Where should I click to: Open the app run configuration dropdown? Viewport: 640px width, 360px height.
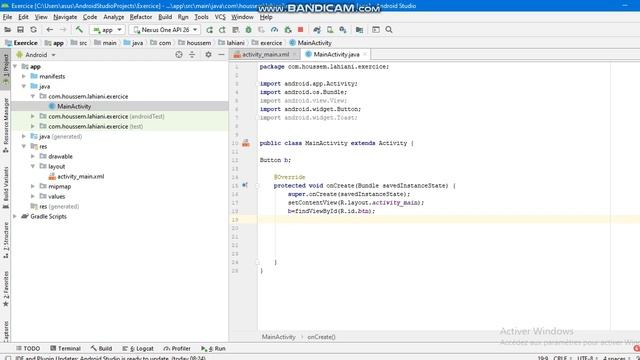(107, 30)
